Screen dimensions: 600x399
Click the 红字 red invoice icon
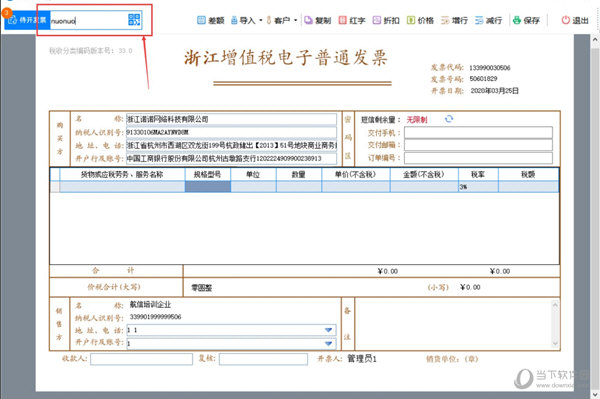[342, 20]
